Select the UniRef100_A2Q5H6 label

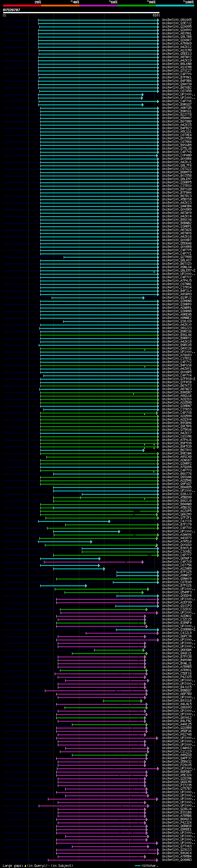176,481
